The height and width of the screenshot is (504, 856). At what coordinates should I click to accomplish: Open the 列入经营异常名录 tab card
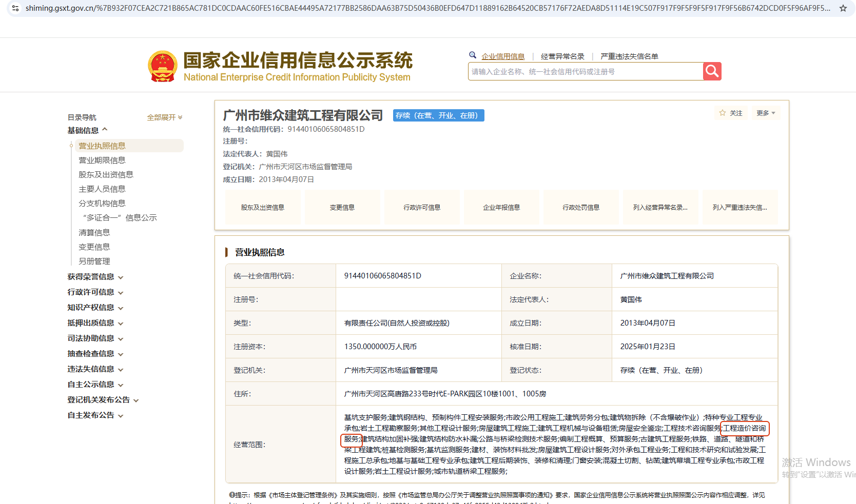(x=660, y=207)
